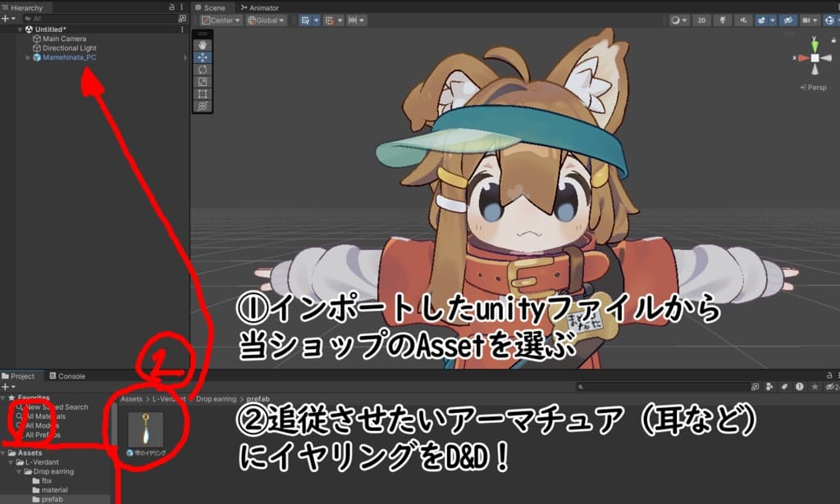Click the + button in the Hierarchy panel
The width and height of the screenshot is (840, 504).
point(7,17)
